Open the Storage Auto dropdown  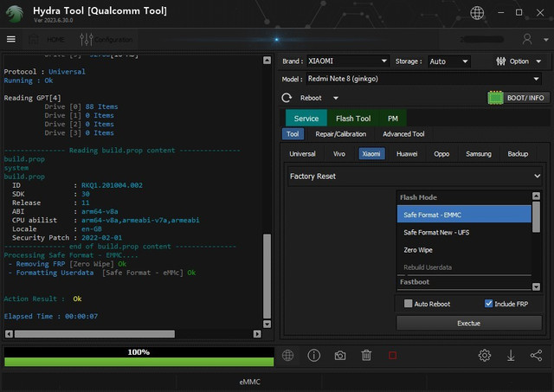(x=448, y=61)
